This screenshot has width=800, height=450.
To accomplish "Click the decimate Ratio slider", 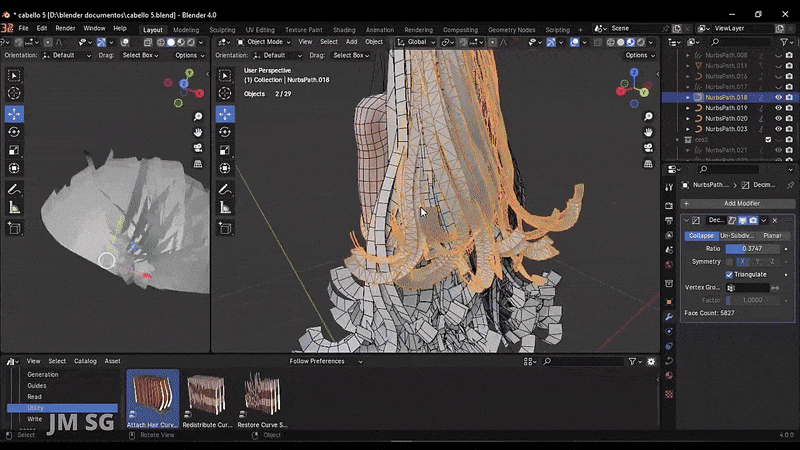I will click(x=752, y=248).
